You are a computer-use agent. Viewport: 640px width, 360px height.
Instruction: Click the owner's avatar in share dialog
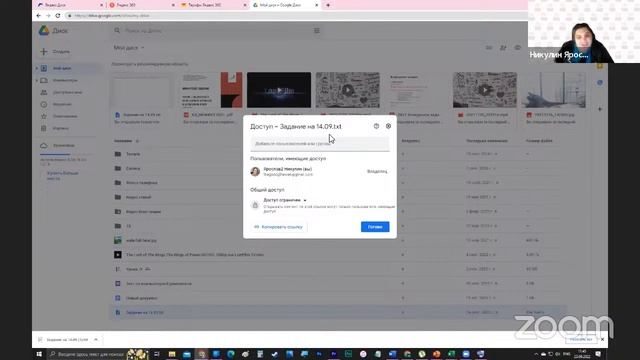pos(255,171)
